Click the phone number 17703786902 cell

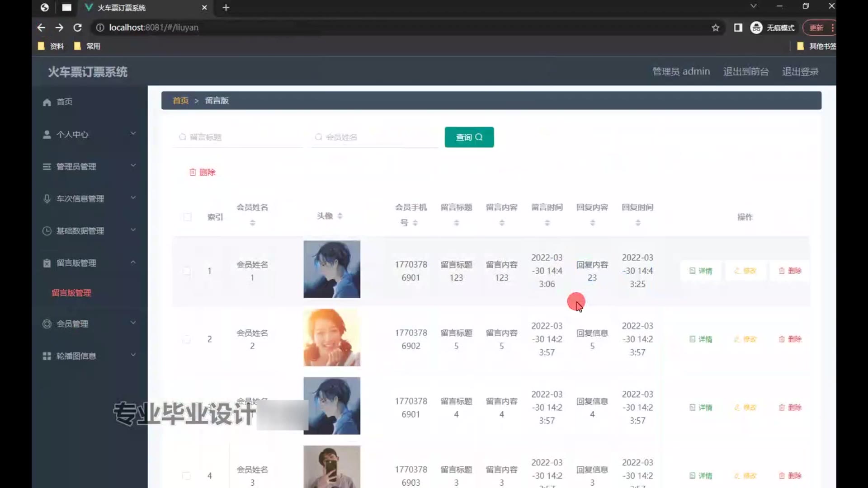411,339
